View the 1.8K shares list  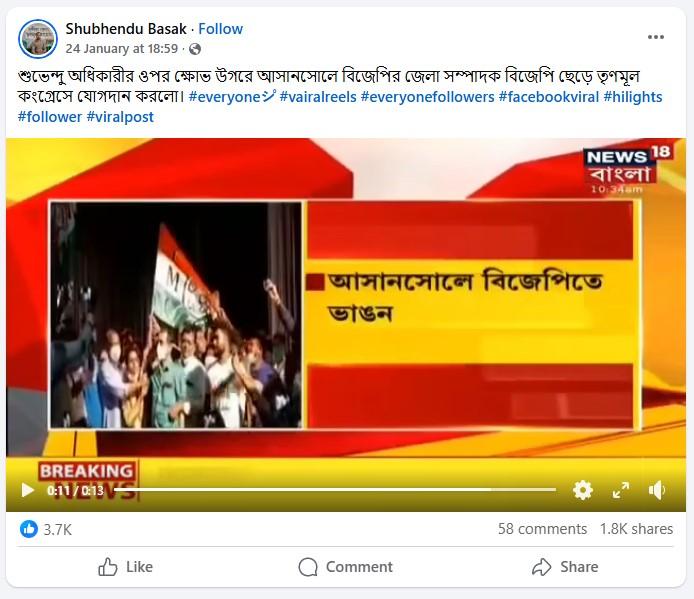pos(636,529)
